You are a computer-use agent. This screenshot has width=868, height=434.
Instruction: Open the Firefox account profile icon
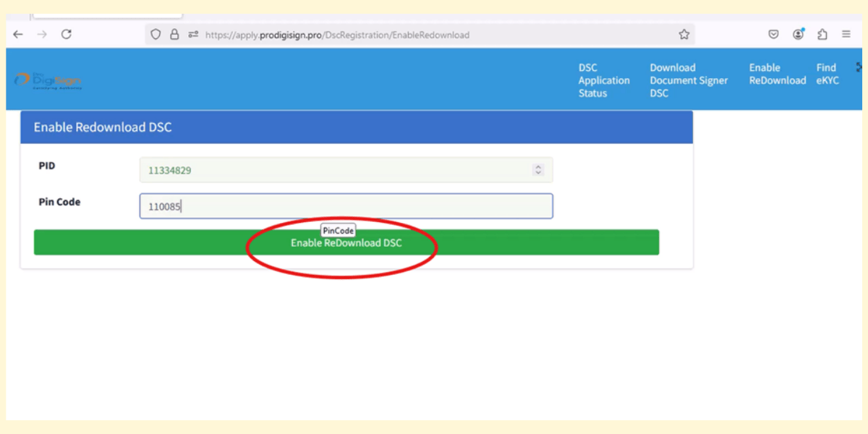(x=798, y=34)
